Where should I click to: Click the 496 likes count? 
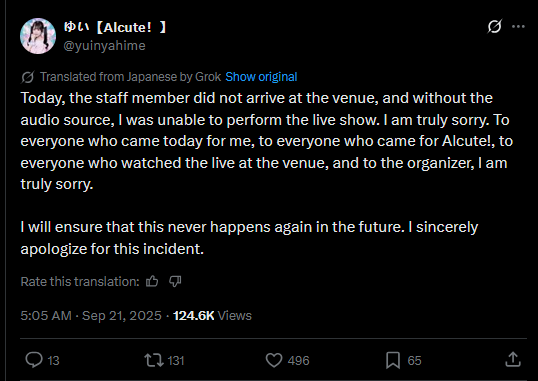click(x=299, y=361)
